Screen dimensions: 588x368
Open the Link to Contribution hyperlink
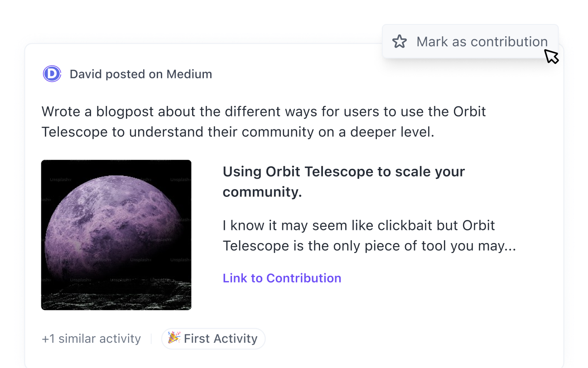(x=282, y=278)
